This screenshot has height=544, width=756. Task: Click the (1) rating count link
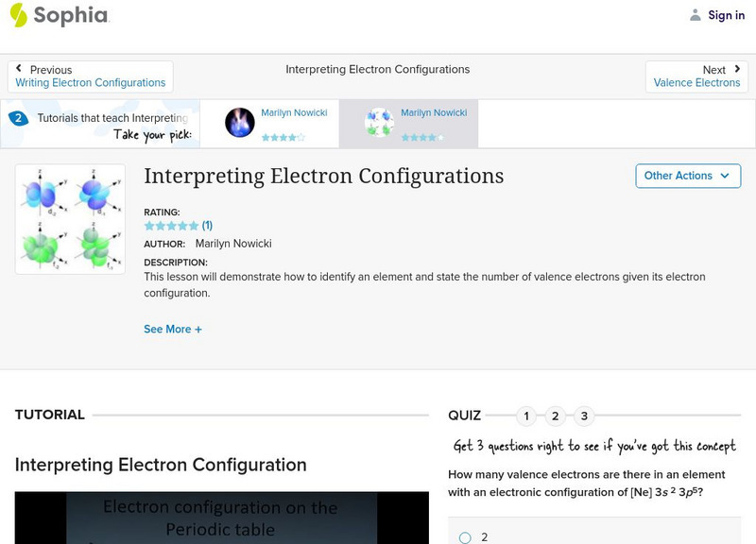point(206,226)
